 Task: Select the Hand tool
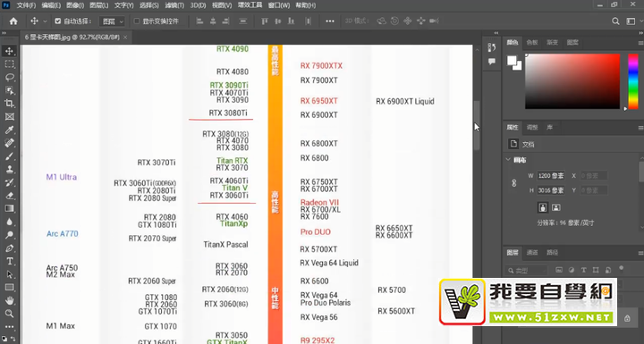(x=10, y=300)
